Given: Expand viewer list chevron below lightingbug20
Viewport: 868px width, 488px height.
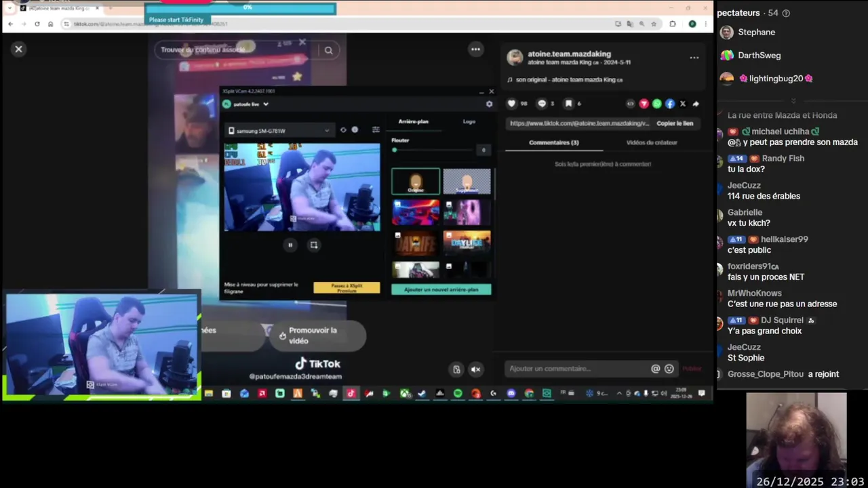Looking at the screenshot, I should pos(793,100).
